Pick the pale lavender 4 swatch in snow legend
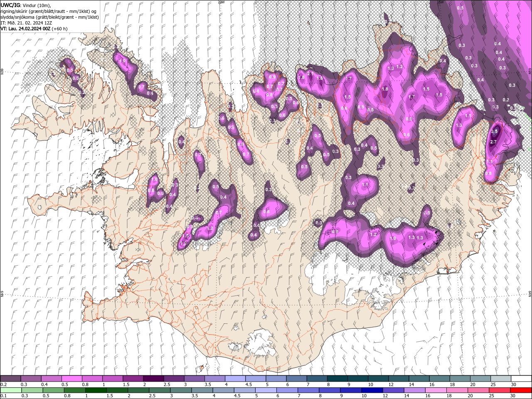Image resolution: width=532 pixels, height=399 pixels. coord(235,378)
